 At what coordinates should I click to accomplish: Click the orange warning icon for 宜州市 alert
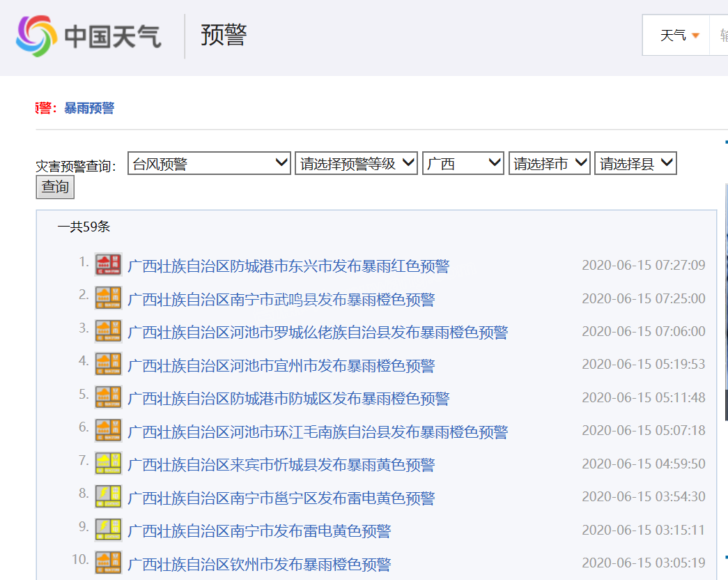click(x=108, y=365)
